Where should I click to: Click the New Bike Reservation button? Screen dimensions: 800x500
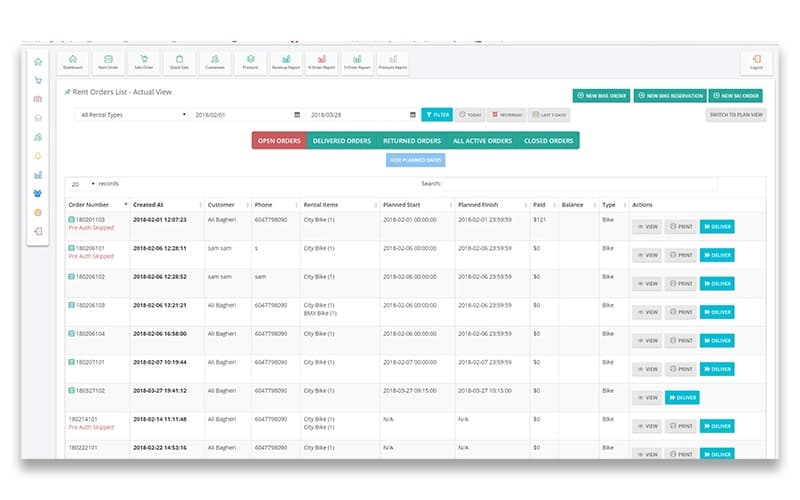pos(670,95)
